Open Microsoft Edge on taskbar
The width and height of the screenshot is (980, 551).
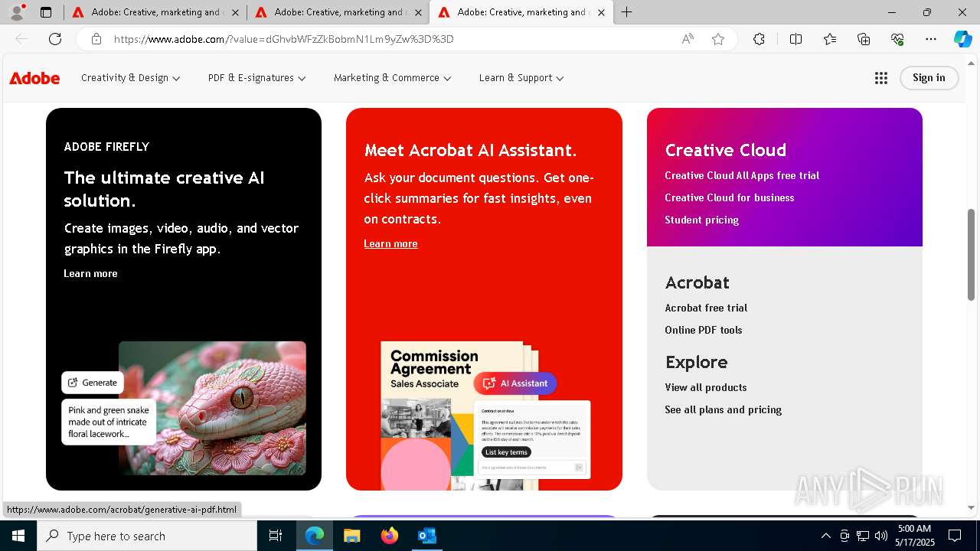click(x=315, y=536)
